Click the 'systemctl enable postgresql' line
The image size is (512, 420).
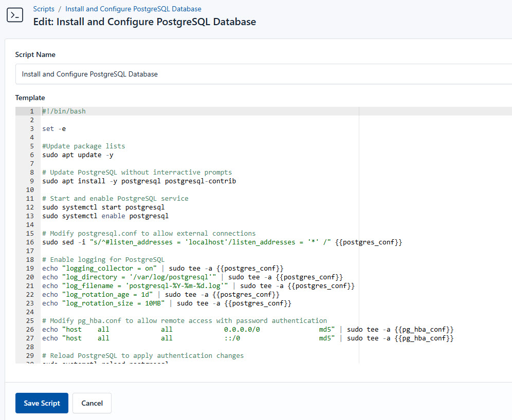click(105, 216)
